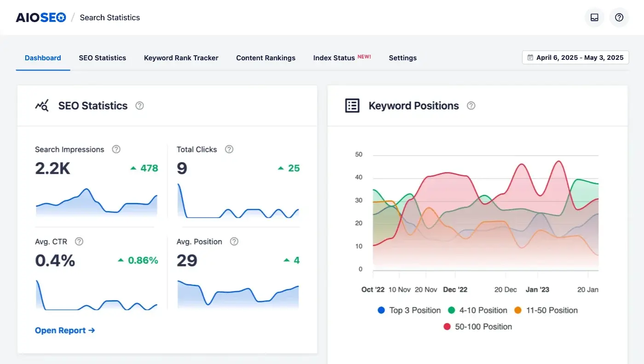Click the AIOSEO logo
Screen dimensions: 644x364
pos(41,17)
